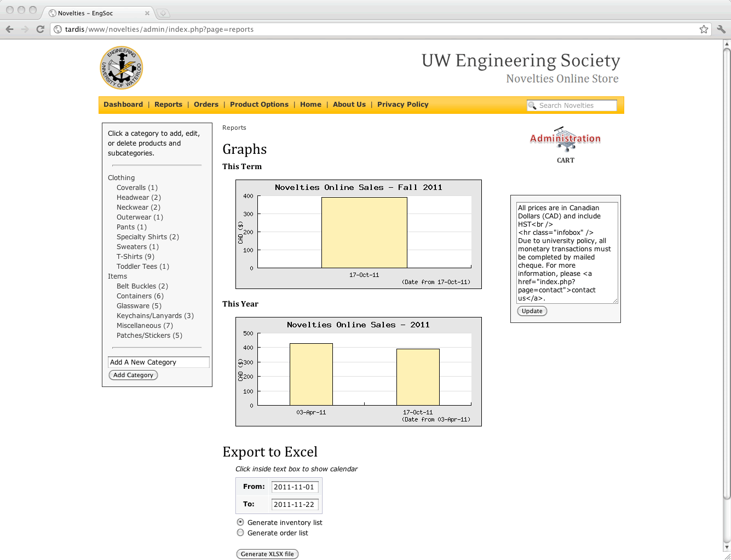Open Keychains/Lanyards (3) subcategory
This screenshot has width=731, height=560.
click(155, 316)
